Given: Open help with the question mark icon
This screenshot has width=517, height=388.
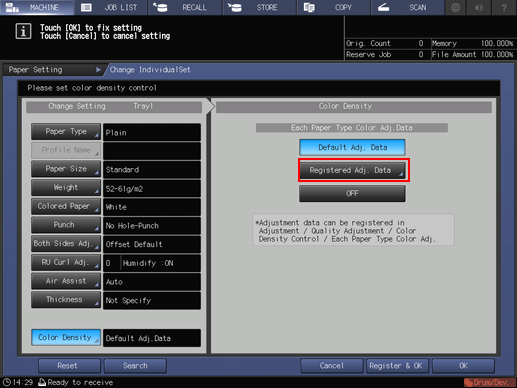Looking at the screenshot, I should (504, 7).
